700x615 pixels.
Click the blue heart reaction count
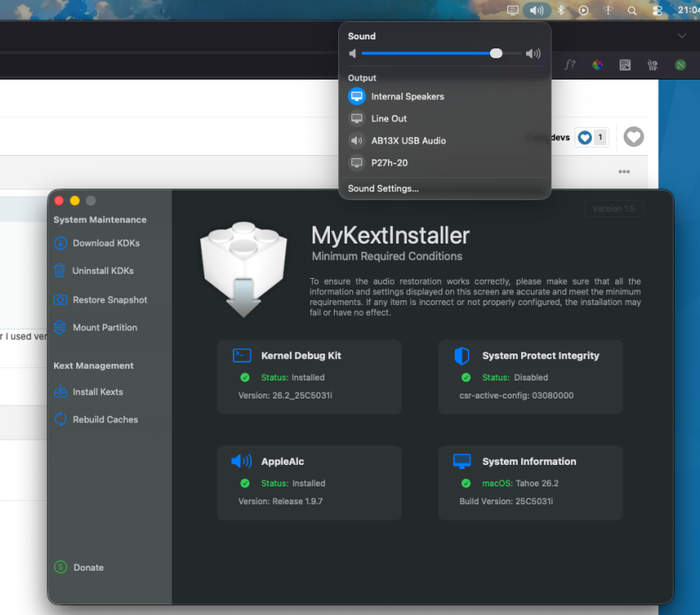[x=592, y=137]
